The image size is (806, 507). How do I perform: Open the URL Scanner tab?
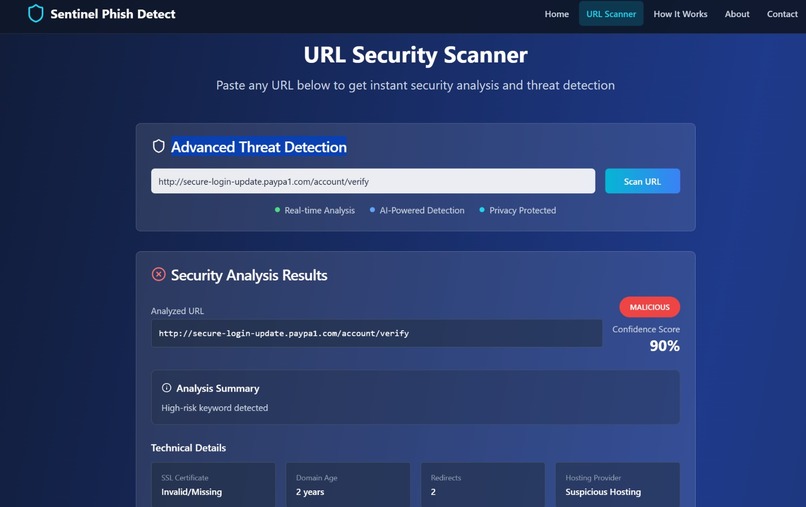611,14
